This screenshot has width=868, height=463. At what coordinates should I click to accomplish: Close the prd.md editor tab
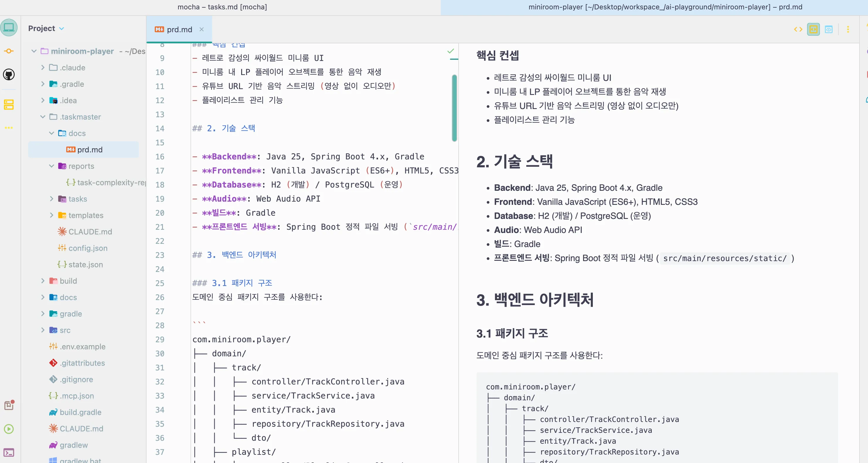point(202,29)
